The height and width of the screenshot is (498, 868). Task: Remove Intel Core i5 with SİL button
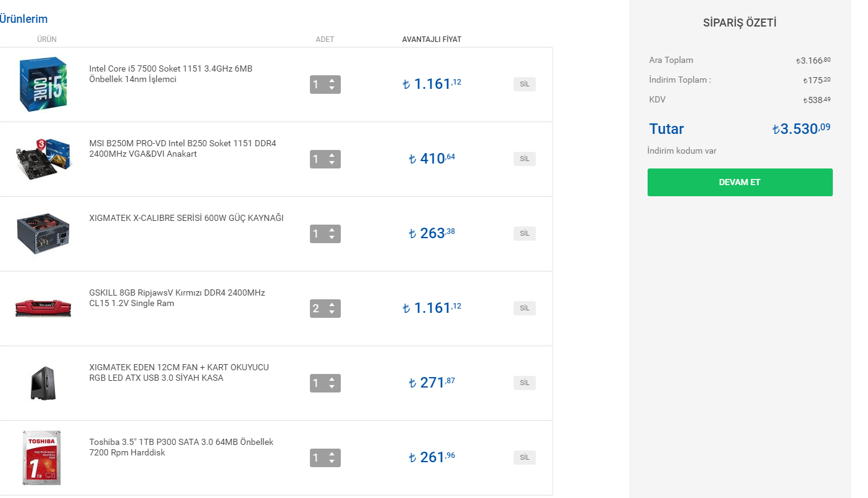tap(524, 85)
